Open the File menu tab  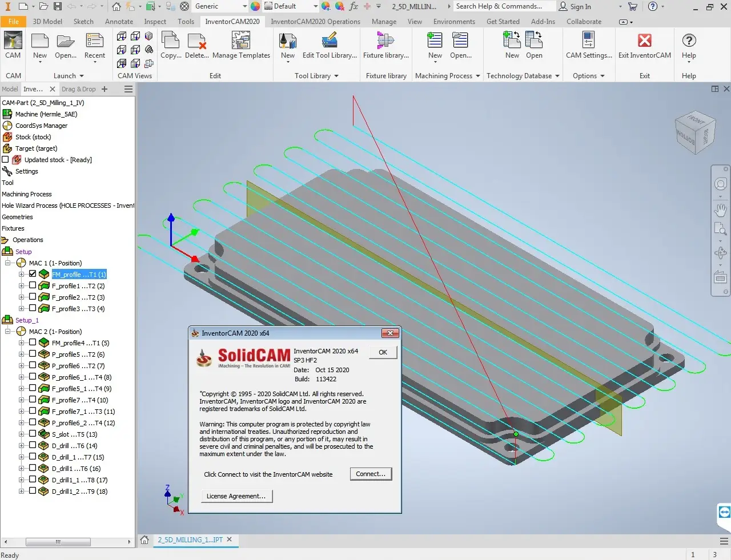click(14, 22)
